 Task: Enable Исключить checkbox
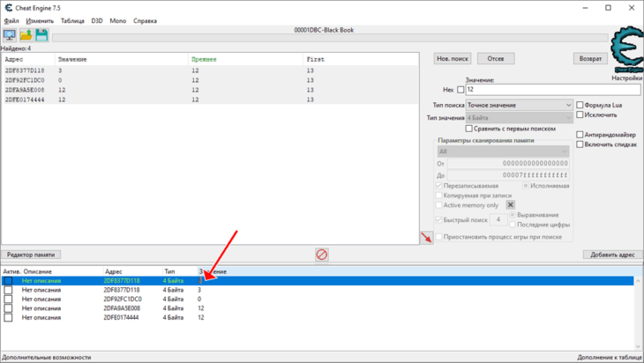point(580,115)
